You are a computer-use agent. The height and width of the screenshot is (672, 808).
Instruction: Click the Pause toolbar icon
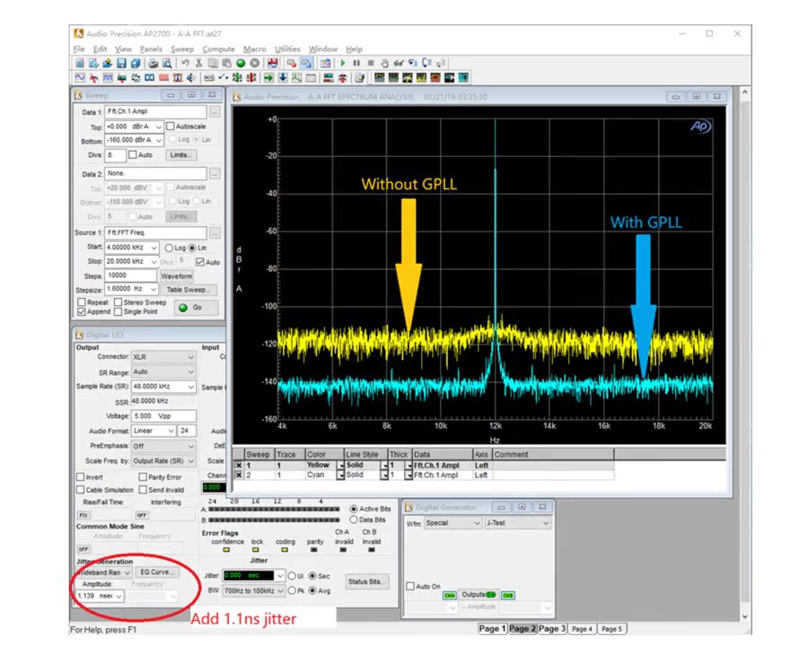coord(356,63)
